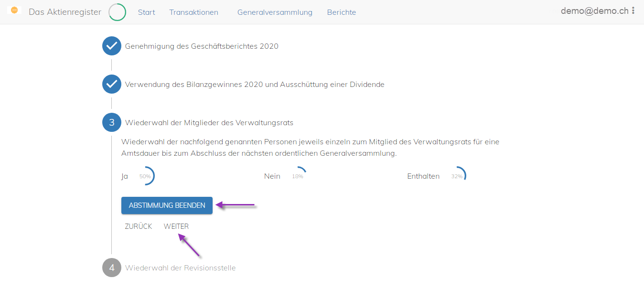Open the three-dot user menu
Image resolution: width=644 pixels, height=290 pixels.
click(x=633, y=11)
